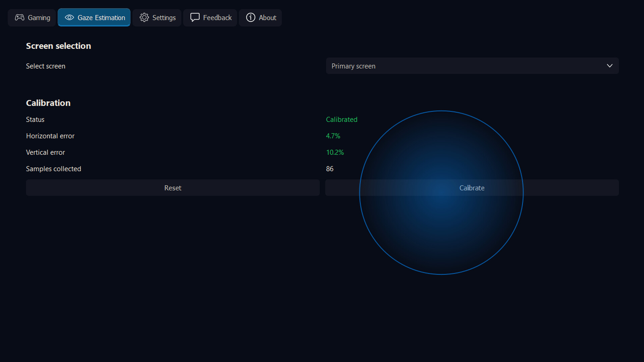Go to the Feedback tab
This screenshot has width=644, height=362.
click(217, 18)
